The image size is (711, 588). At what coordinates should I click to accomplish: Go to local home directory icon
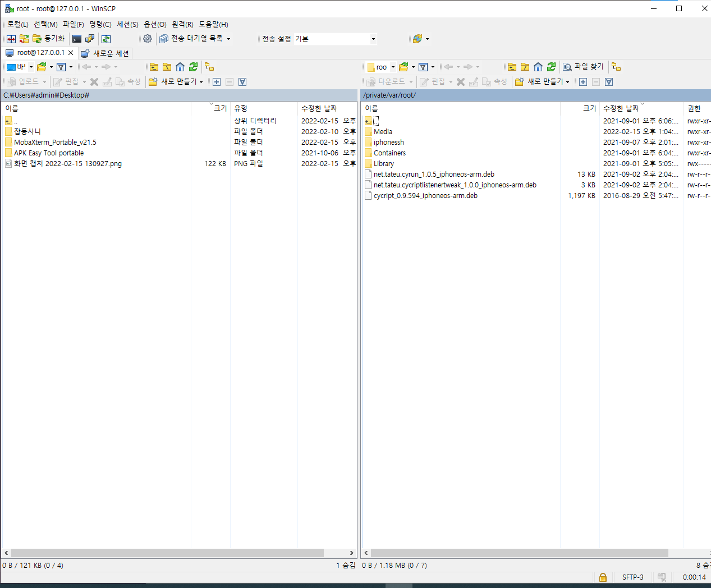[180, 67]
